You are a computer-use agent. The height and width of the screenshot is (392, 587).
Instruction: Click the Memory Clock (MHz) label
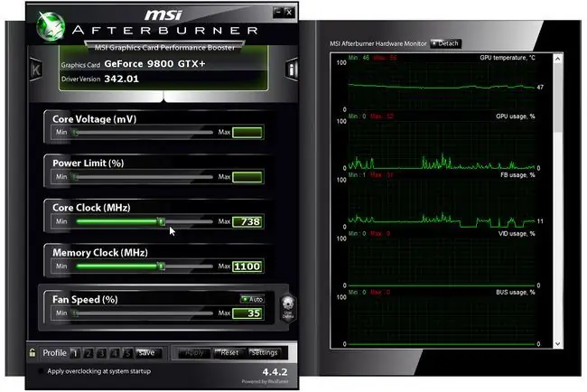[100, 253]
